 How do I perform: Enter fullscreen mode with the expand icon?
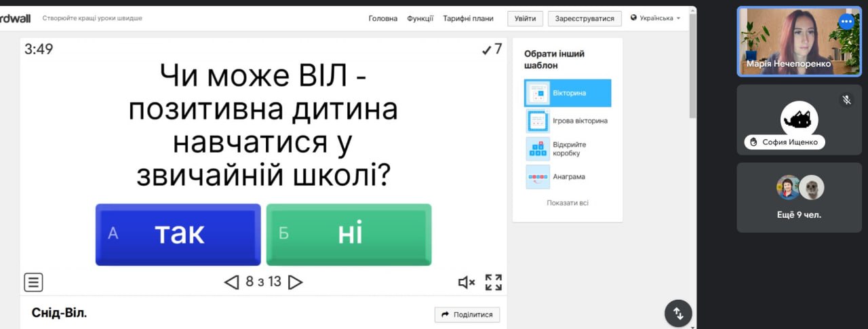[x=494, y=282]
